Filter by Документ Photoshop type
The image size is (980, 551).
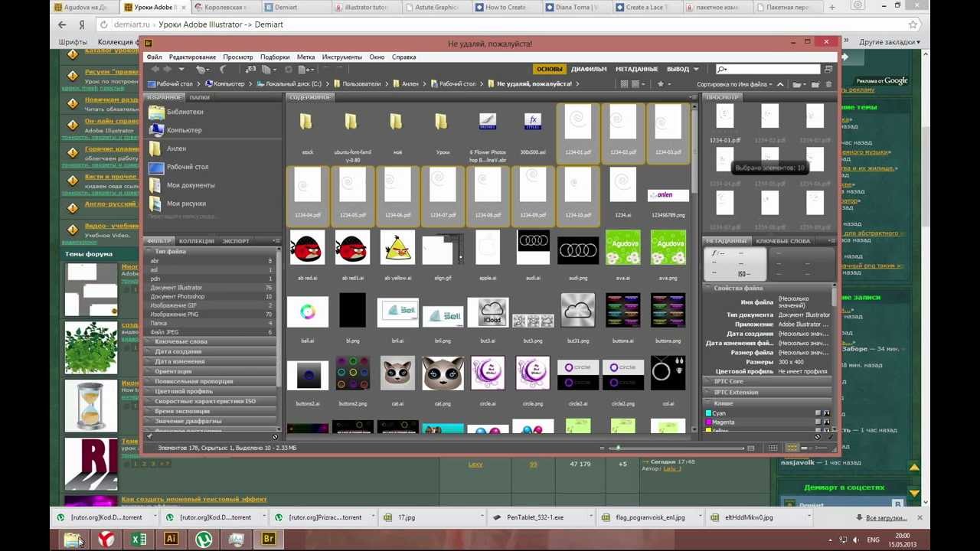click(x=211, y=296)
